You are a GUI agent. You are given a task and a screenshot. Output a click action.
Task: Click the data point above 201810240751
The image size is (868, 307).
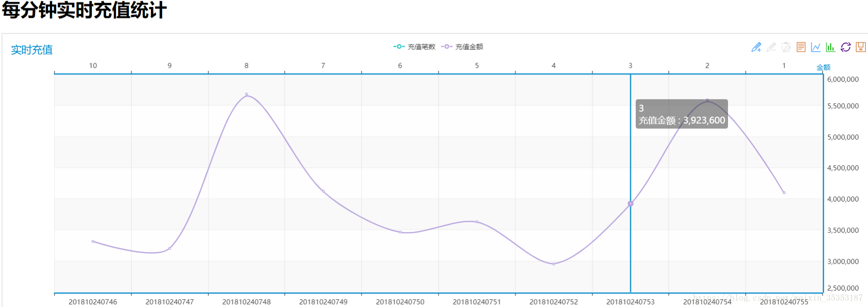click(x=477, y=222)
